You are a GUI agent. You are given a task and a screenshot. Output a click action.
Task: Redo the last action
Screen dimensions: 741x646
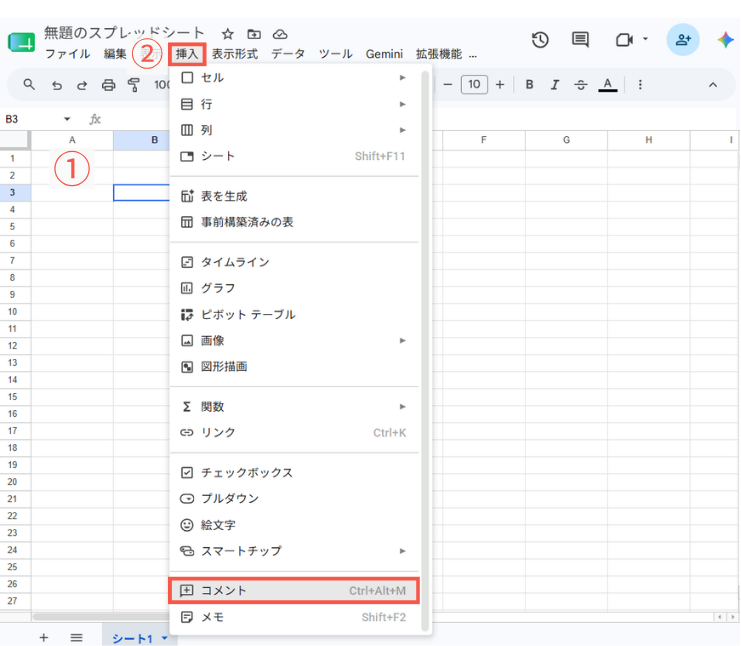(82, 85)
